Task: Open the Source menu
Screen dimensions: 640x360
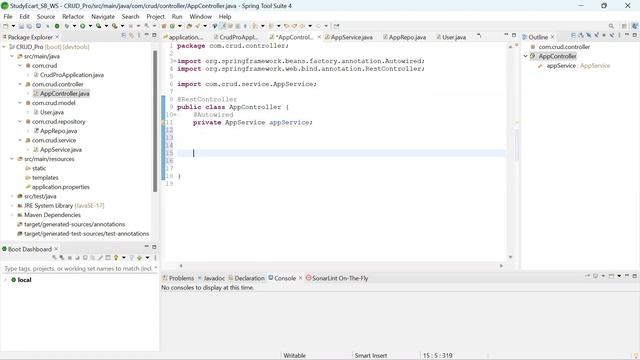Action: (x=46, y=17)
